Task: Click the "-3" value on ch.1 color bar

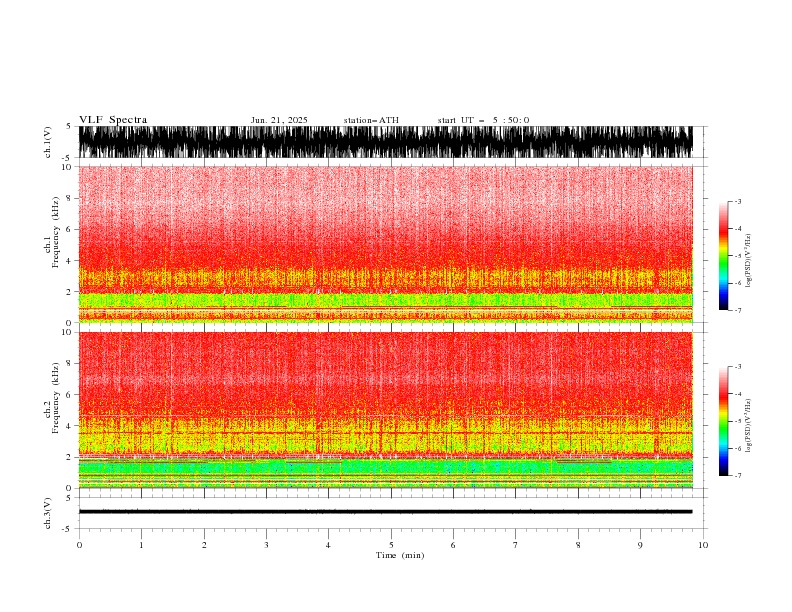Action: (738, 201)
